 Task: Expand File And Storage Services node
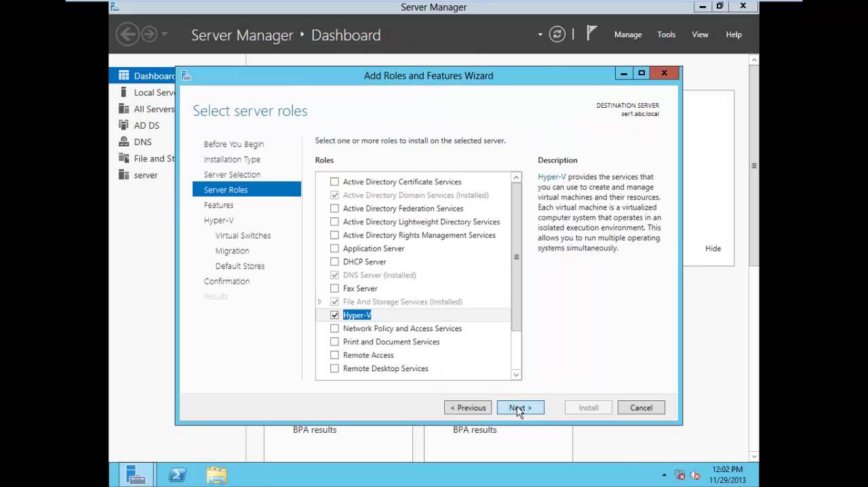tap(320, 302)
